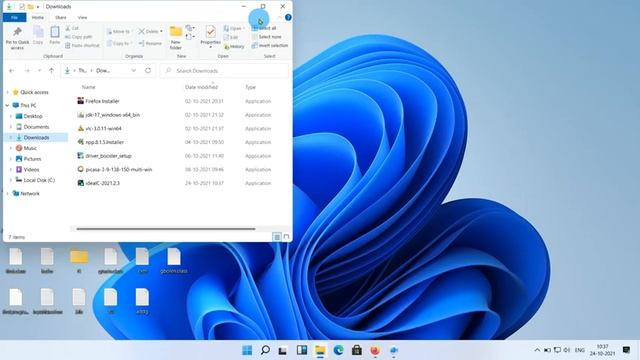
Task: Sort by Date modified column header
Action: pyautogui.click(x=202, y=87)
